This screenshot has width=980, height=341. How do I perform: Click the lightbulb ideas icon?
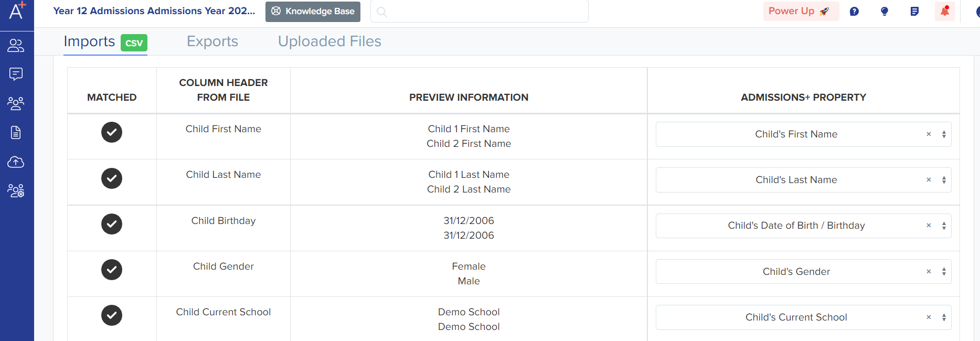pyautogui.click(x=885, y=11)
